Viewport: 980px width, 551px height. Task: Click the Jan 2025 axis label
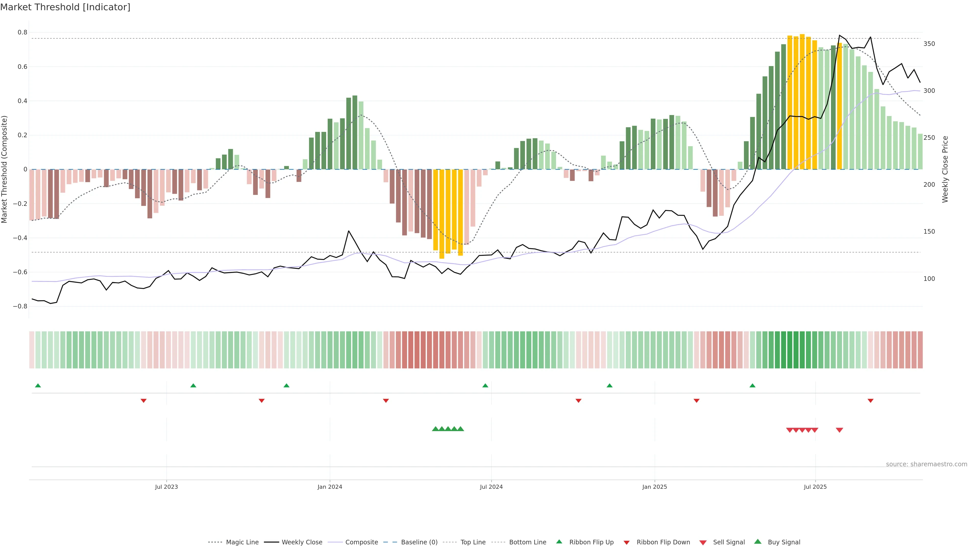click(x=654, y=487)
